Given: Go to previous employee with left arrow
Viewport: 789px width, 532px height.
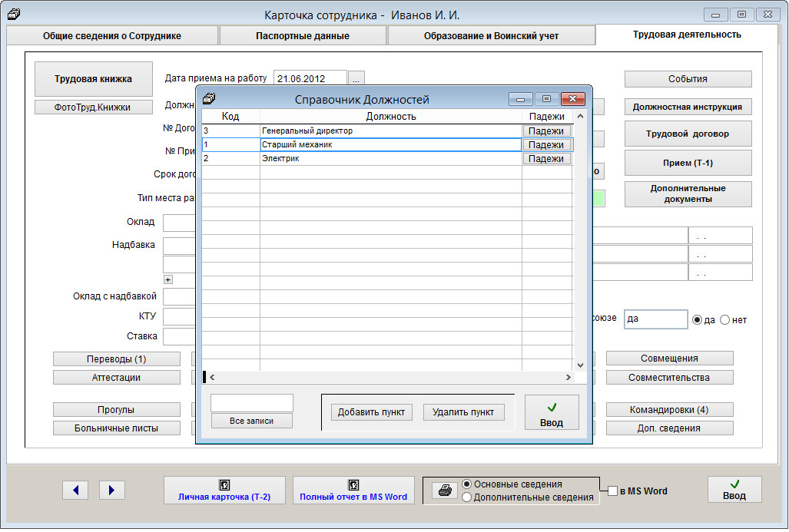Looking at the screenshot, I should (75, 490).
